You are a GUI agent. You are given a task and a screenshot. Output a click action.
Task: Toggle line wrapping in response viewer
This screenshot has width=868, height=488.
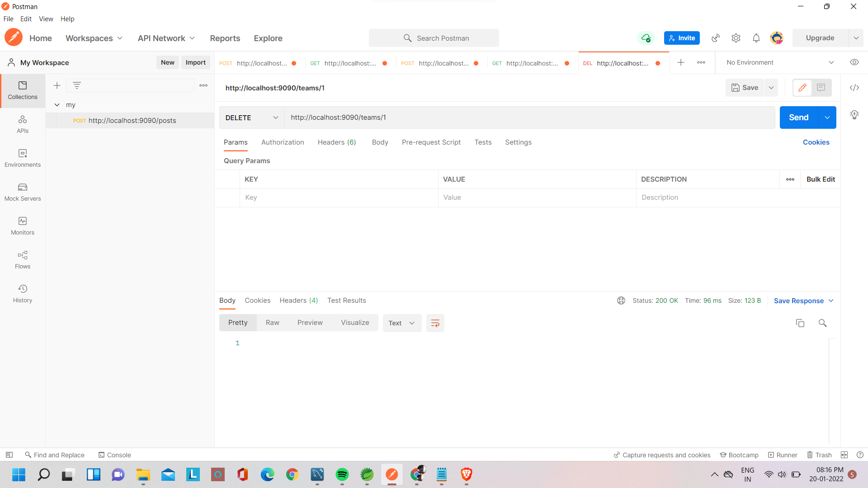(x=435, y=323)
